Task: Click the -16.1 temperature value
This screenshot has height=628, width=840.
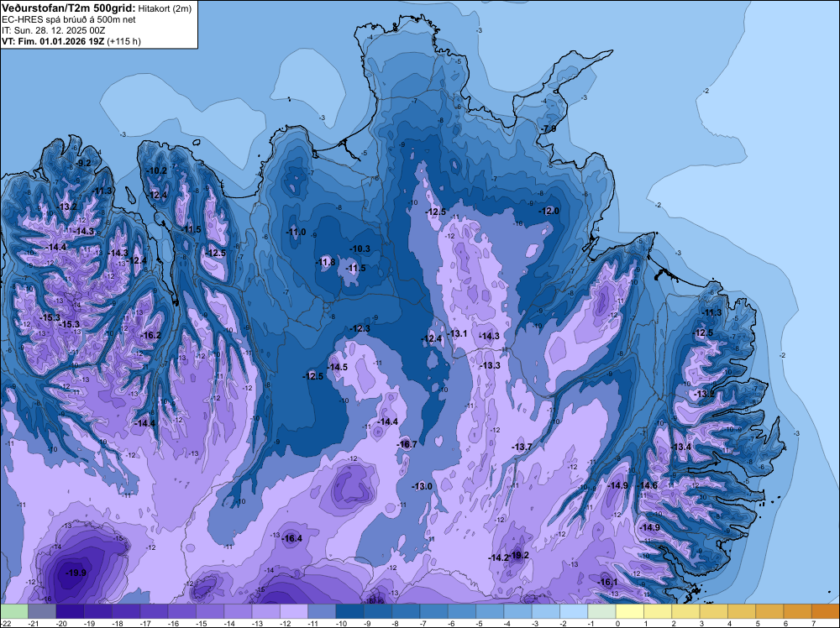Action: (x=607, y=582)
